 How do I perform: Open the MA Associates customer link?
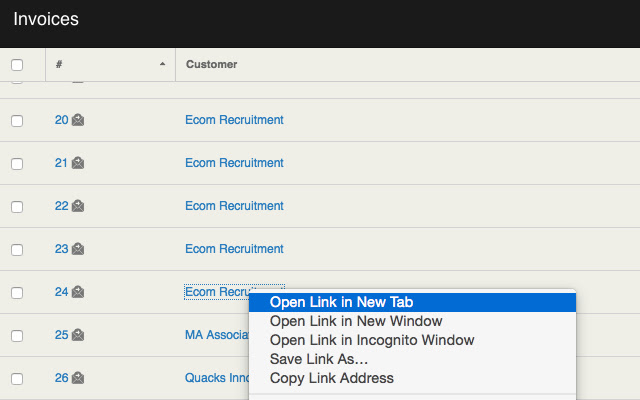pyautogui.click(x=217, y=335)
